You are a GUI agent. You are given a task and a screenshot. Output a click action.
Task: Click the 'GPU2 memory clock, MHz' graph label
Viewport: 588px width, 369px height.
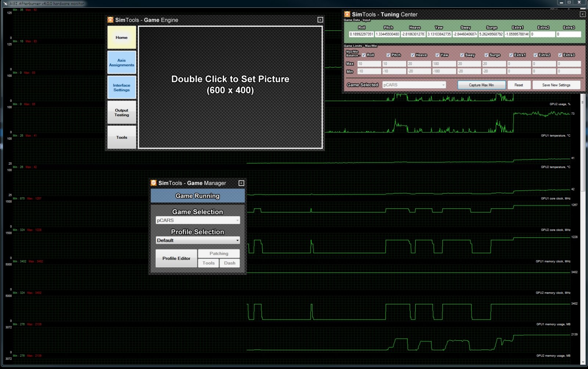point(553,293)
